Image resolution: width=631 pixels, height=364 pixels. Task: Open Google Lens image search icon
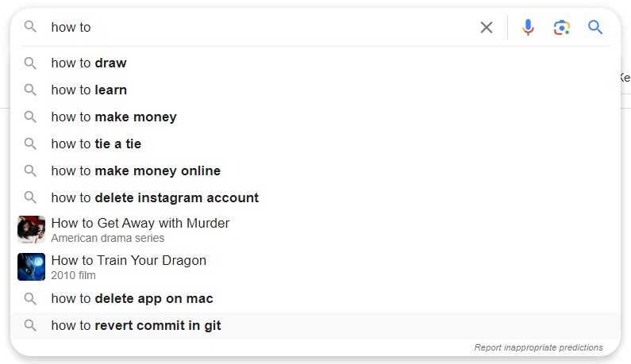click(561, 27)
